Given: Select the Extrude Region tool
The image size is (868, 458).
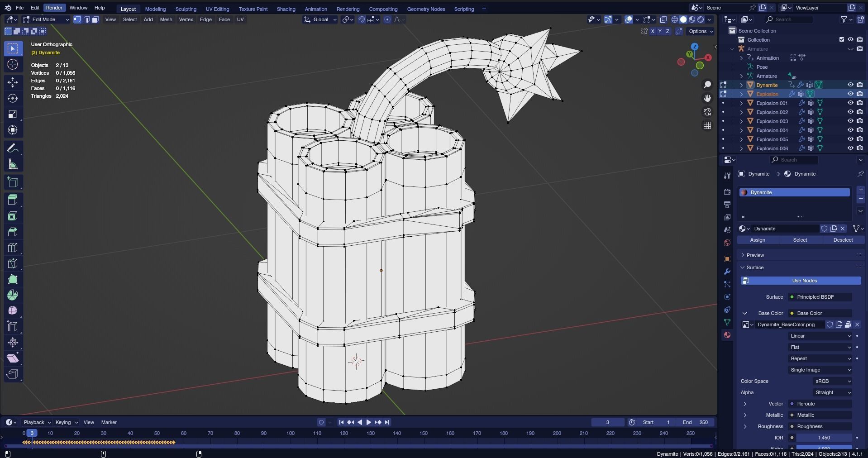Looking at the screenshot, I should coord(13,200).
